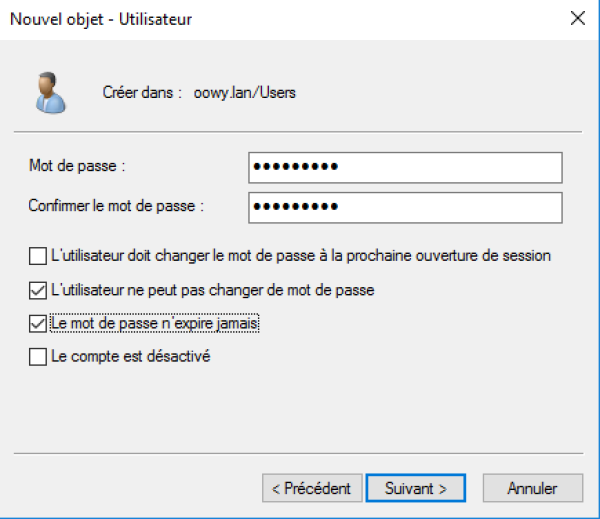Click the 'Confirmer le mot de passe :' label
The width and height of the screenshot is (600, 519).
pyautogui.click(x=116, y=206)
